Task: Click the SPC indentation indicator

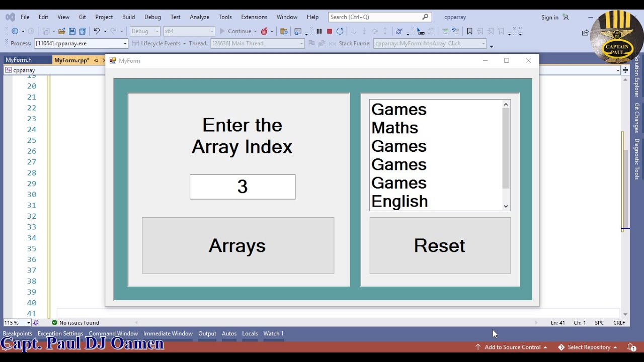Action: pyautogui.click(x=599, y=323)
